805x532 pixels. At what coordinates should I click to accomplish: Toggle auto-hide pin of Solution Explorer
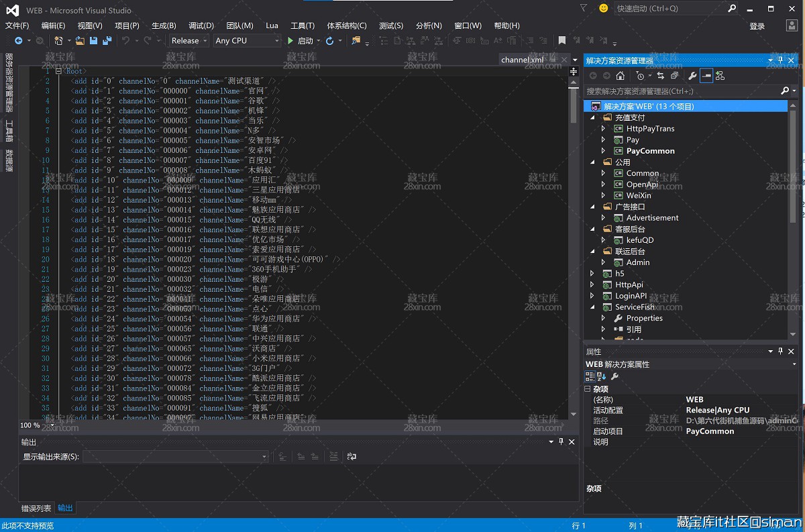(x=781, y=60)
